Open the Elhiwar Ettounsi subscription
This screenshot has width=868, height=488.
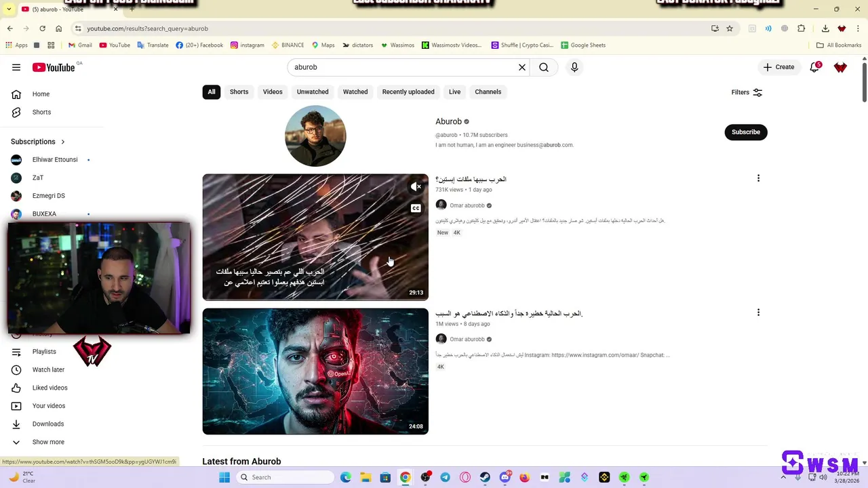(55, 160)
